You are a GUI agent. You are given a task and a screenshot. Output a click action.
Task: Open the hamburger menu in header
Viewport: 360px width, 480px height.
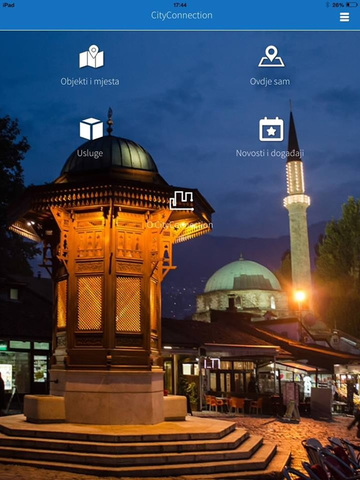[344, 17]
